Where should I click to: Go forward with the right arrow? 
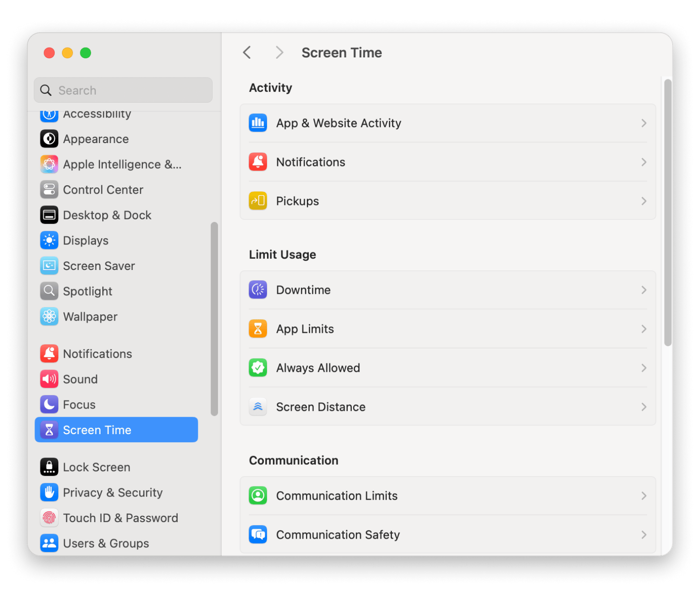click(280, 52)
